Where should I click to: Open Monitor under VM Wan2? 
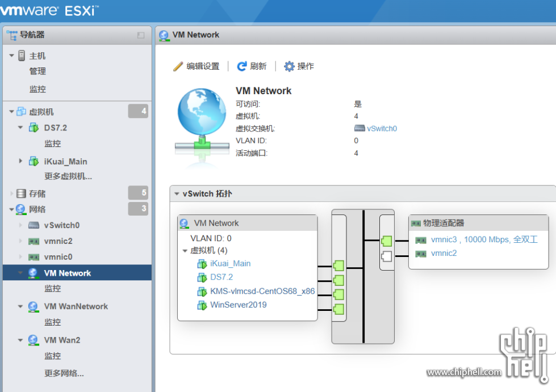[52, 356]
